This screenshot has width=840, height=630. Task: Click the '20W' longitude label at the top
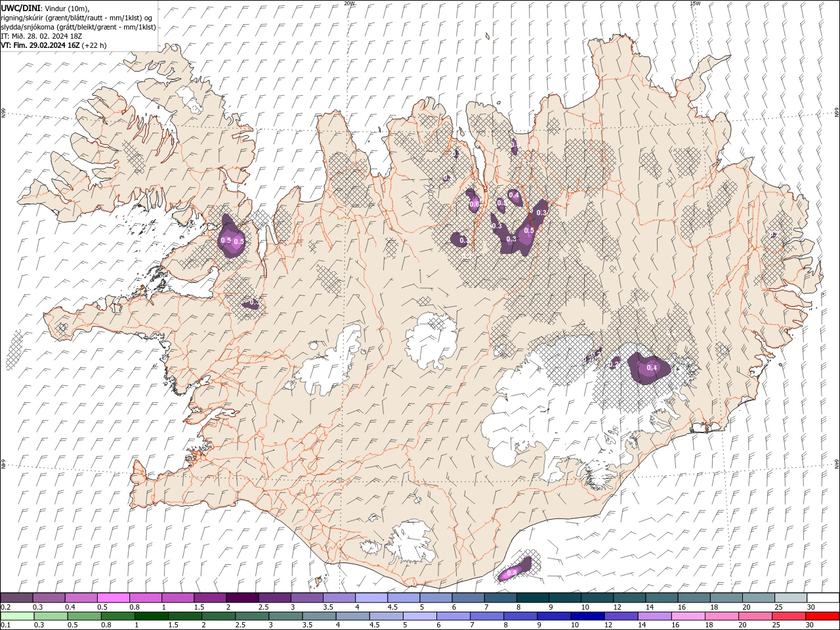(349, 3)
